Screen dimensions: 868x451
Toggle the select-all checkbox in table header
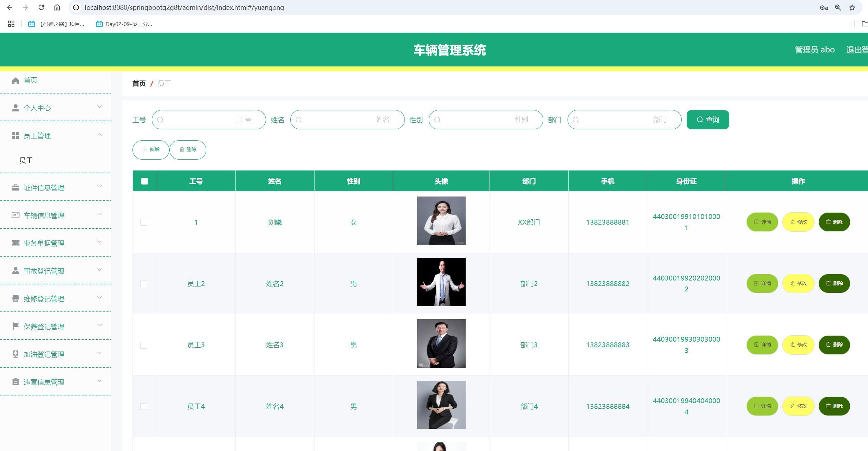(x=144, y=181)
